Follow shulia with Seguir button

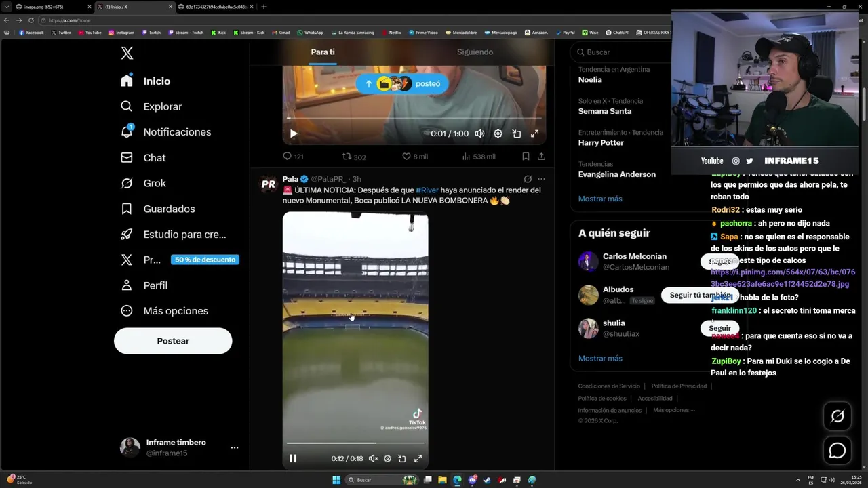(719, 328)
